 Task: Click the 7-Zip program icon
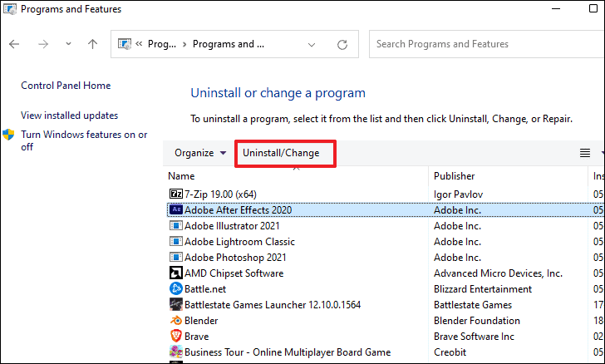pos(176,194)
